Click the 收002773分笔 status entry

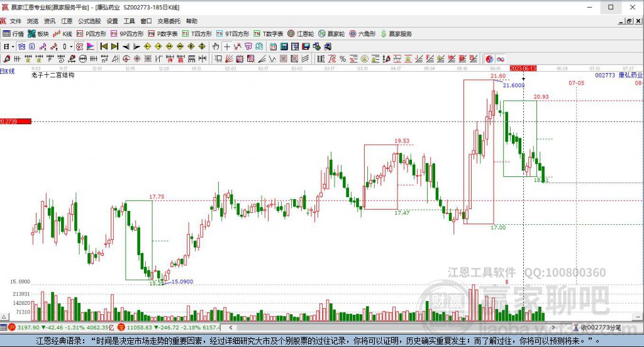pyautogui.click(x=597, y=327)
